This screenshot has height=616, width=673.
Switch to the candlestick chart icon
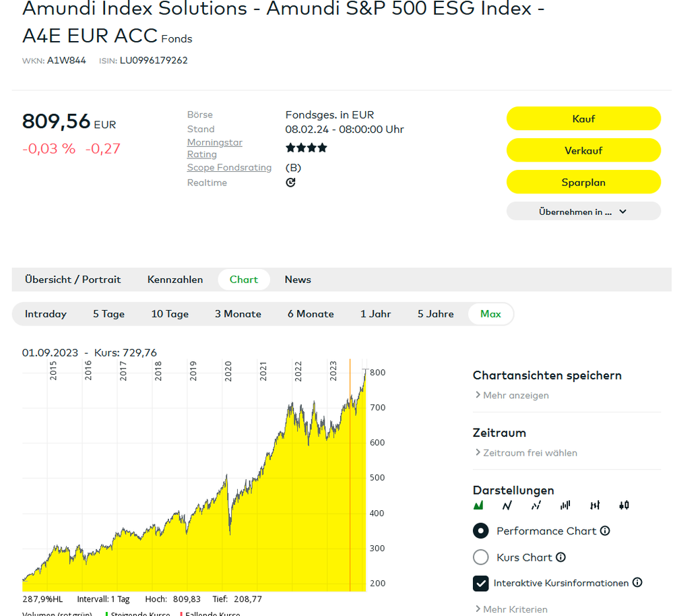624,505
